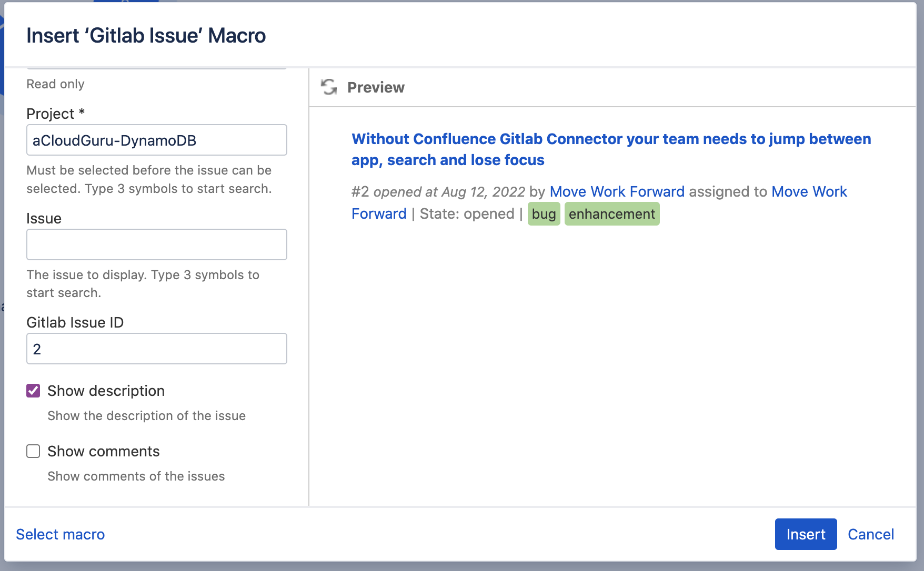The height and width of the screenshot is (571, 924).
Task: Click the dialog title Insert Gitlab Issue Macro
Action: click(146, 35)
